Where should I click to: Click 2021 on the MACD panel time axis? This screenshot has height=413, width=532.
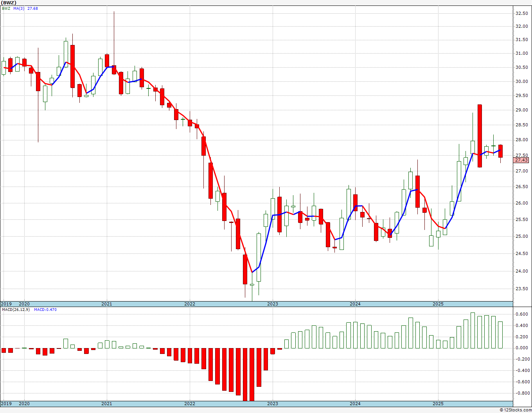tap(107, 404)
